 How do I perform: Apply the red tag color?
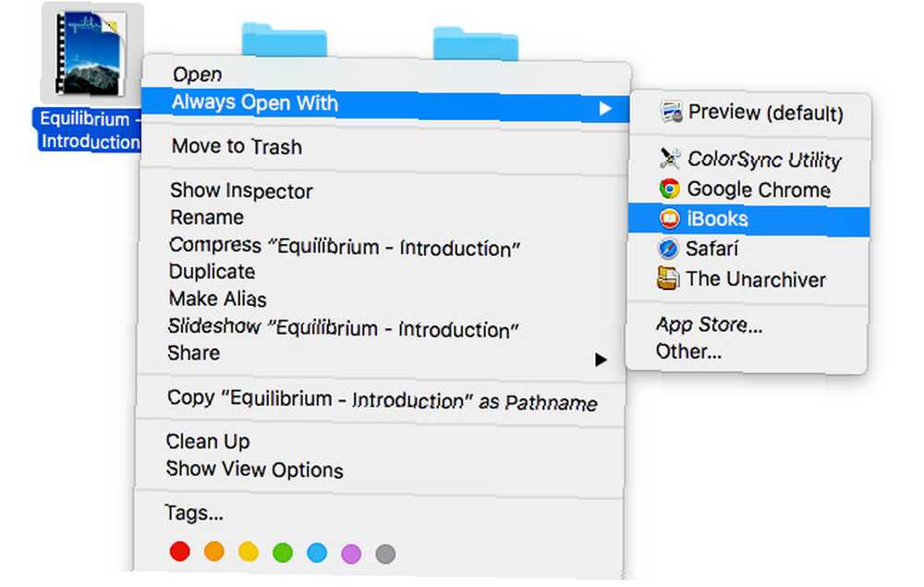point(180,552)
